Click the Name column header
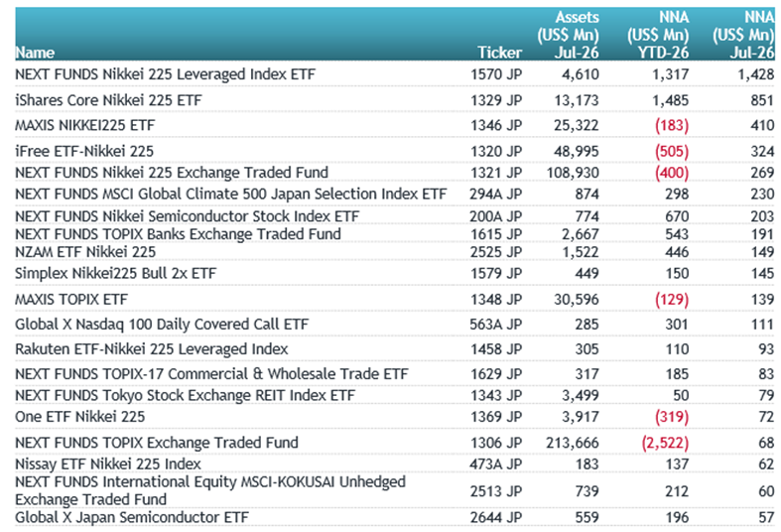Viewport: 781px width, 532px height. [x=35, y=53]
